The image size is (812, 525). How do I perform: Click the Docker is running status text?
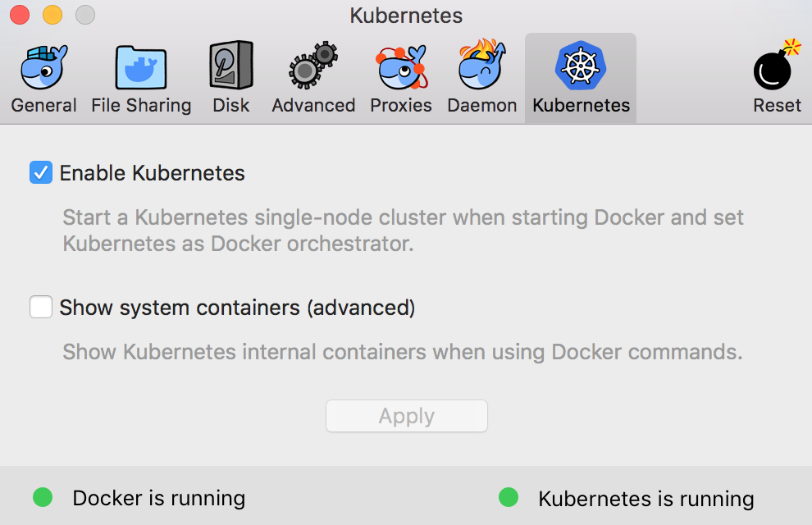click(x=159, y=498)
